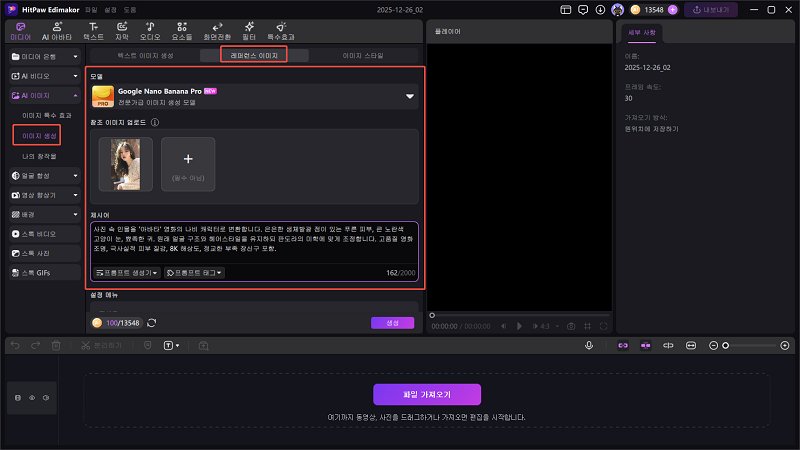Open the 오디오 (Audio) tool
Screen dimensions: 800x450
coord(150,31)
